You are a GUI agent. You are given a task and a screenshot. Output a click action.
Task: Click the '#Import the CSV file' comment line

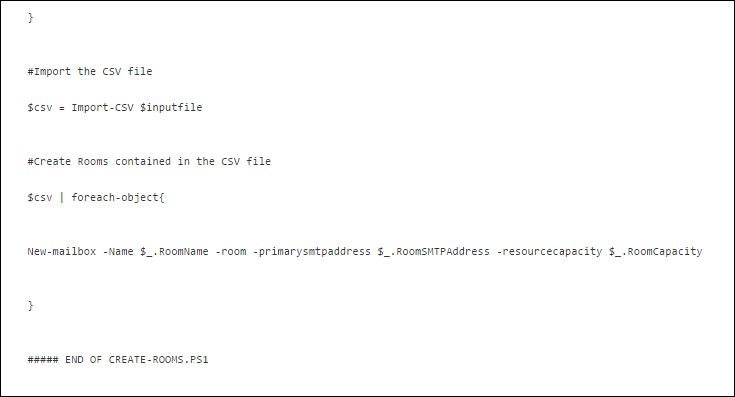click(90, 71)
